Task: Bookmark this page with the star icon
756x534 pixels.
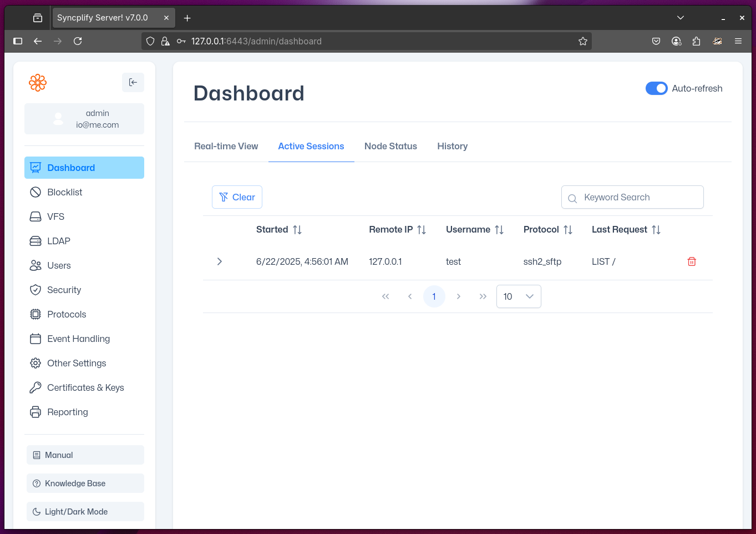Action: [582, 41]
